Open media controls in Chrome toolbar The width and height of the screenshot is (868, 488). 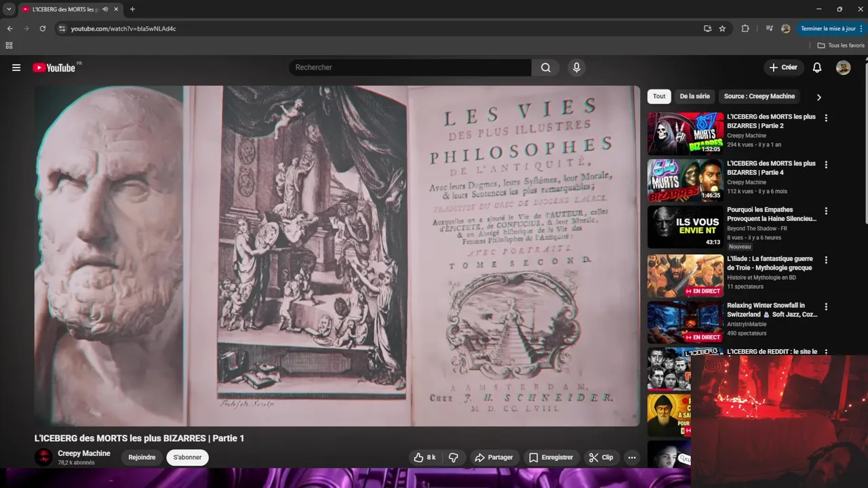[x=769, y=28]
